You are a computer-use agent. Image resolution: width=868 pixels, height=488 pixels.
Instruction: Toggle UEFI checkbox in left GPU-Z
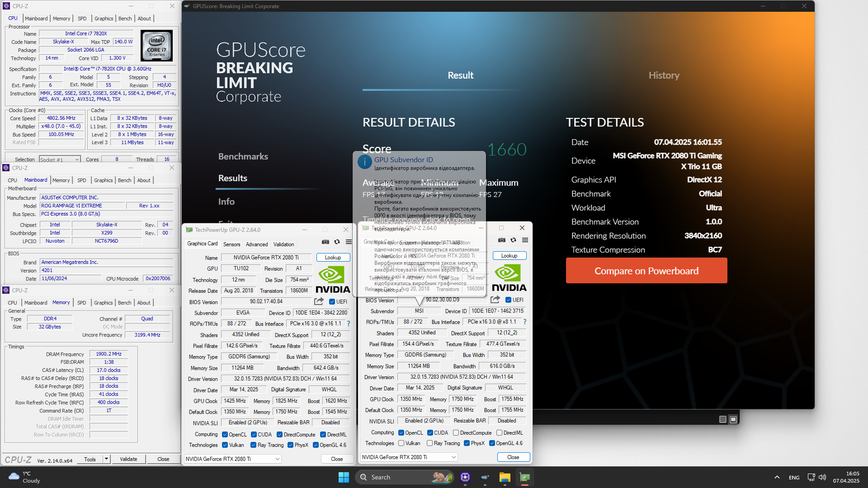(332, 302)
